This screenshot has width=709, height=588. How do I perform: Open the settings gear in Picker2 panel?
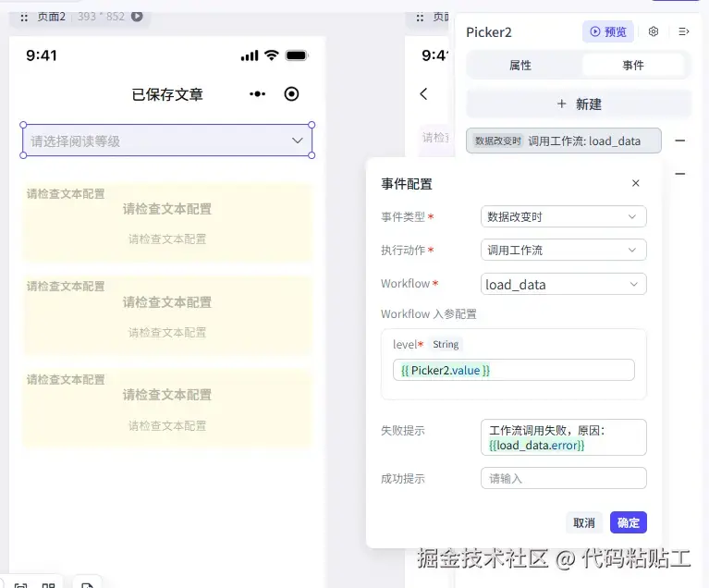click(x=654, y=31)
